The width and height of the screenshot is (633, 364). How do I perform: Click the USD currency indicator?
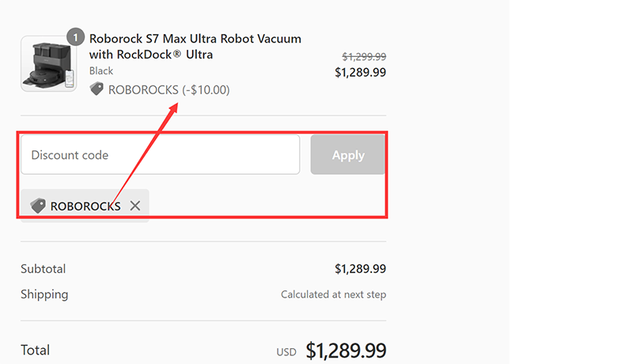pos(286,351)
